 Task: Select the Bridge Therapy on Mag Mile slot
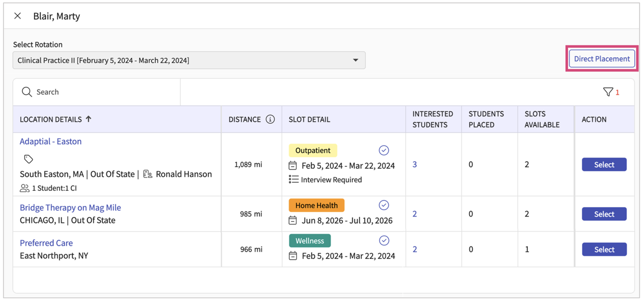pos(604,214)
